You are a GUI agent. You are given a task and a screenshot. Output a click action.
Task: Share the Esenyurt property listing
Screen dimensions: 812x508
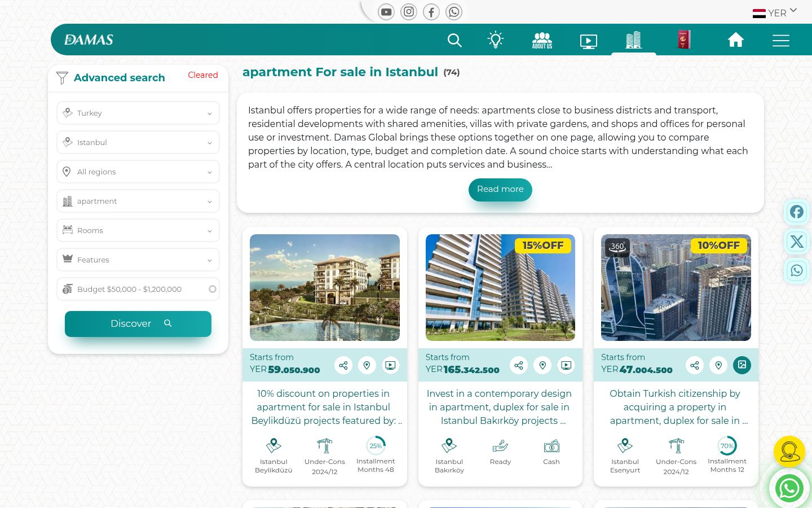[695, 365]
